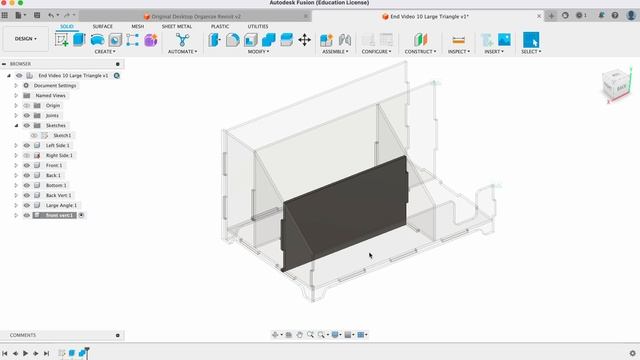Show Sketch1 with its eye icon

[34, 136]
